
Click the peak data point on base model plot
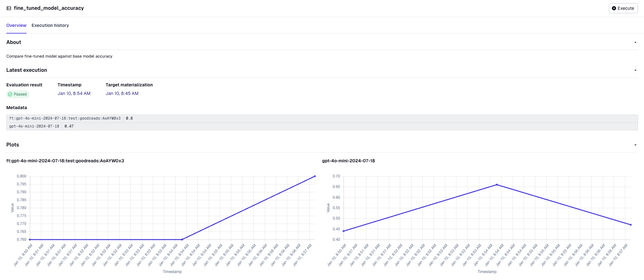pos(497,185)
